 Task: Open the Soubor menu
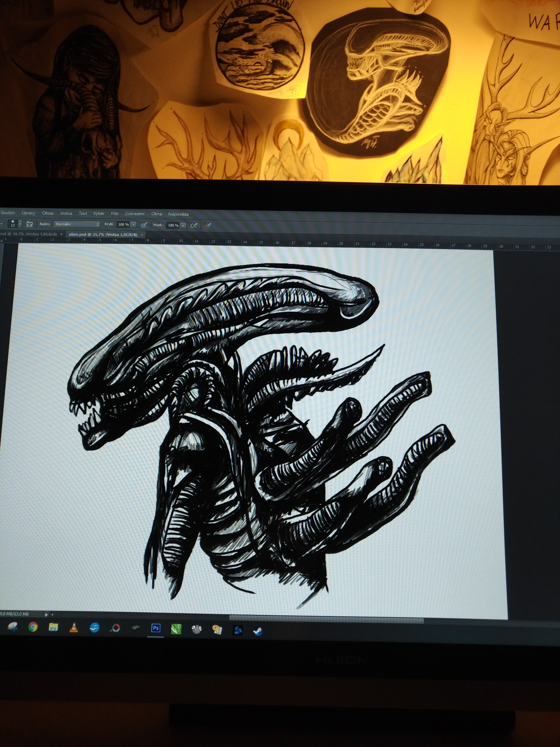tap(7, 213)
